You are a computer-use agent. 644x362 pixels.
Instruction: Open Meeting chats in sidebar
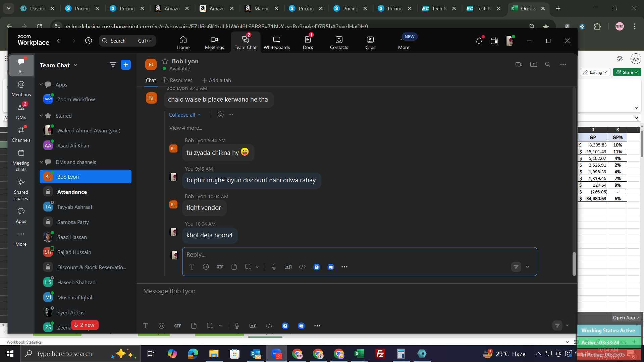pos(21,160)
